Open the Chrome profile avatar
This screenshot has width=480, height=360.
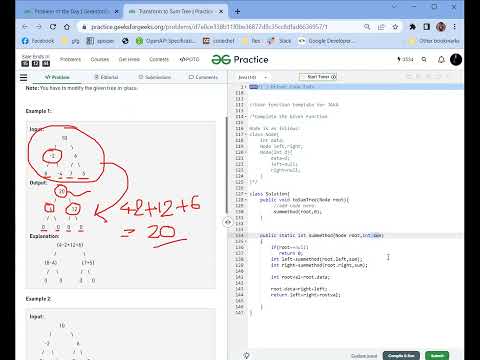pyautogui.click(x=441, y=27)
